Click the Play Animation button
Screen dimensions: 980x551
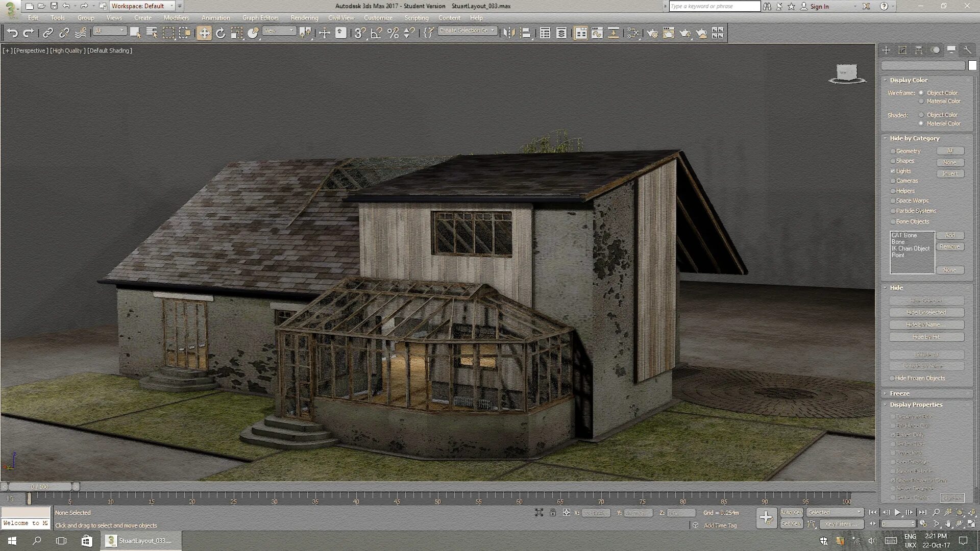(897, 512)
